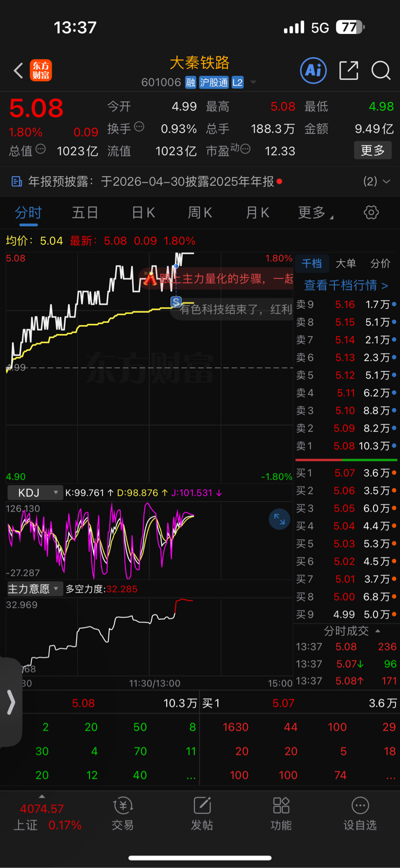This screenshot has width=400, height=868.
Task: Tap the stock name 大秦铁路
Action: (199, 63)
